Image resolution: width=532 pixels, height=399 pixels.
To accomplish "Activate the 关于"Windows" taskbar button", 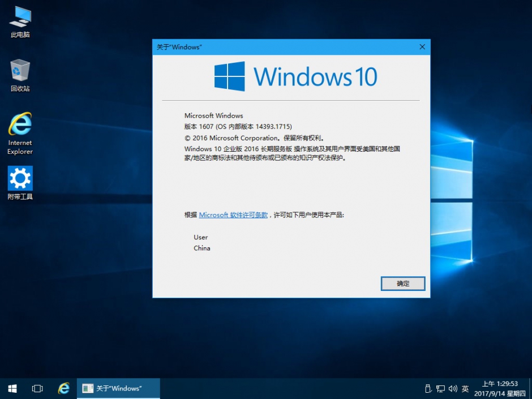I will pyautogui.click(x=118, y=388).
